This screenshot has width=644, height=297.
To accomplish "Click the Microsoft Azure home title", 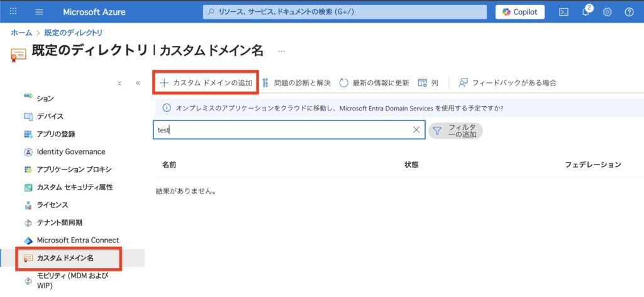I will [94, 12].
